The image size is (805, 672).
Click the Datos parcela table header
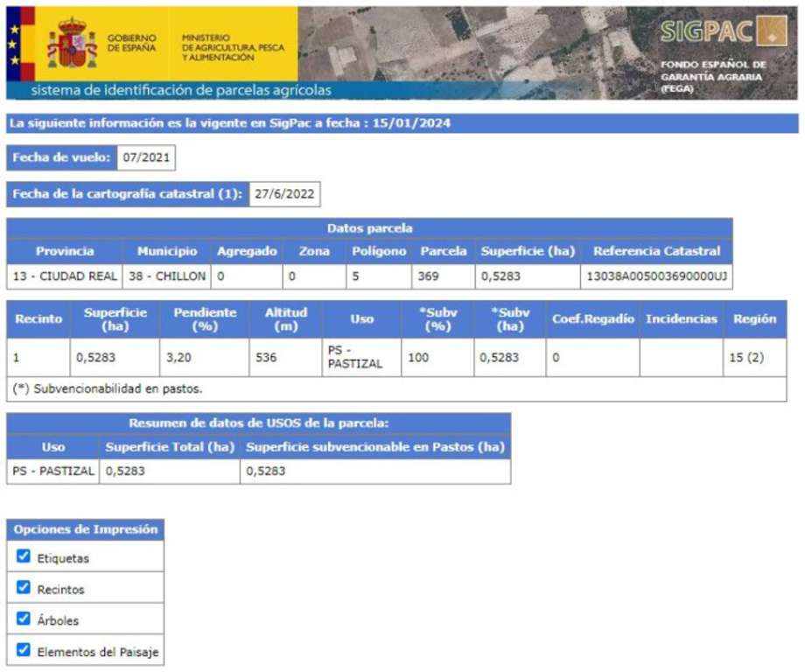[368, 228]
